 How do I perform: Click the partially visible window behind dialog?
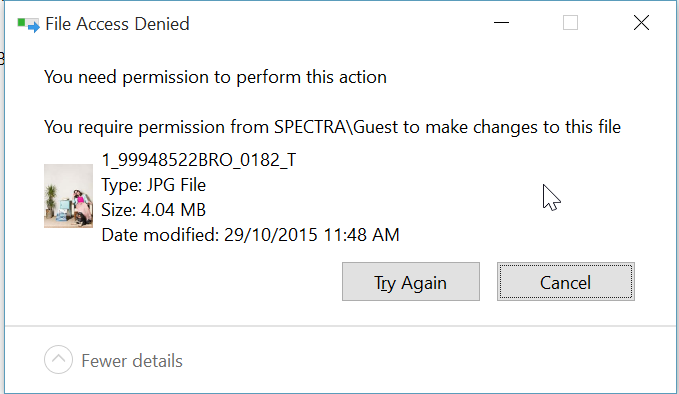tap(2, 58)
